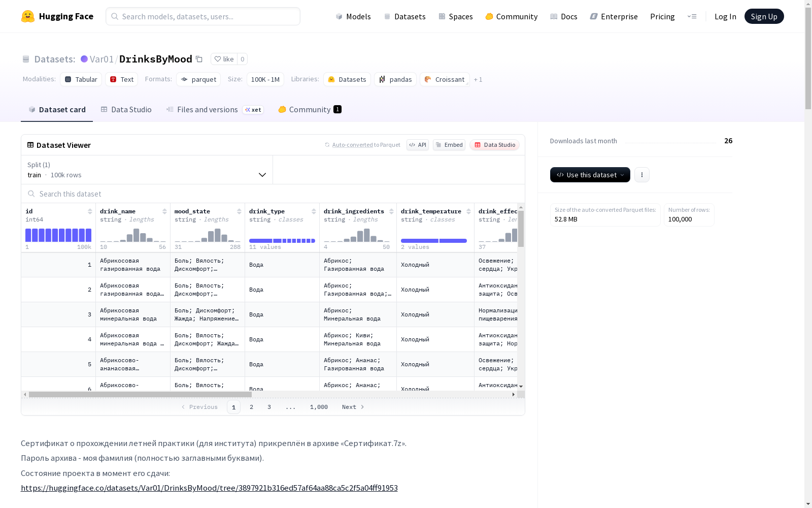812x508 pixels.
Task: Sort the drink_temperature column
Action: (468, 211)
